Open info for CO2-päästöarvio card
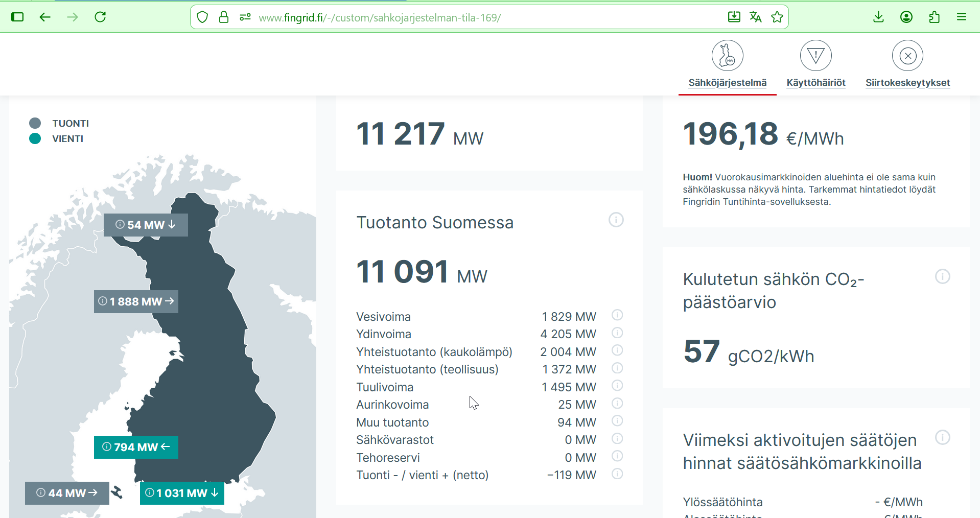The height and width of the screenshot is (518, 980). coord(942,277)
